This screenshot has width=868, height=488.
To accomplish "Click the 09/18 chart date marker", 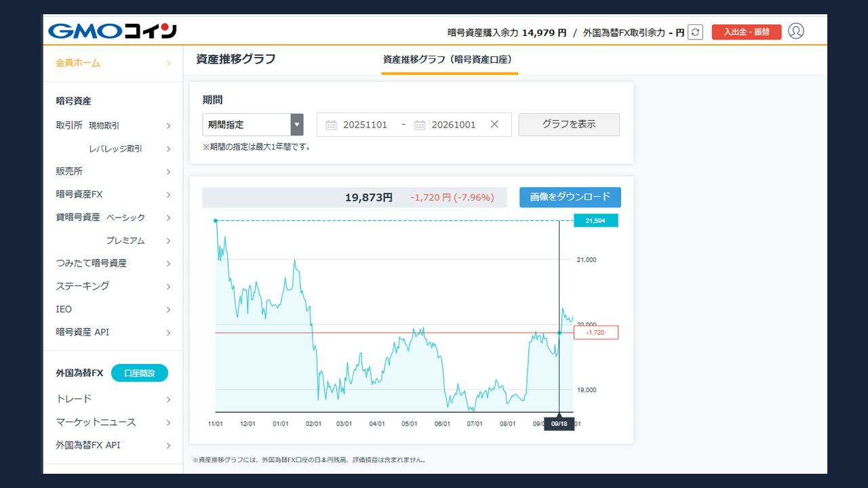I will click(x=559, y=424).
